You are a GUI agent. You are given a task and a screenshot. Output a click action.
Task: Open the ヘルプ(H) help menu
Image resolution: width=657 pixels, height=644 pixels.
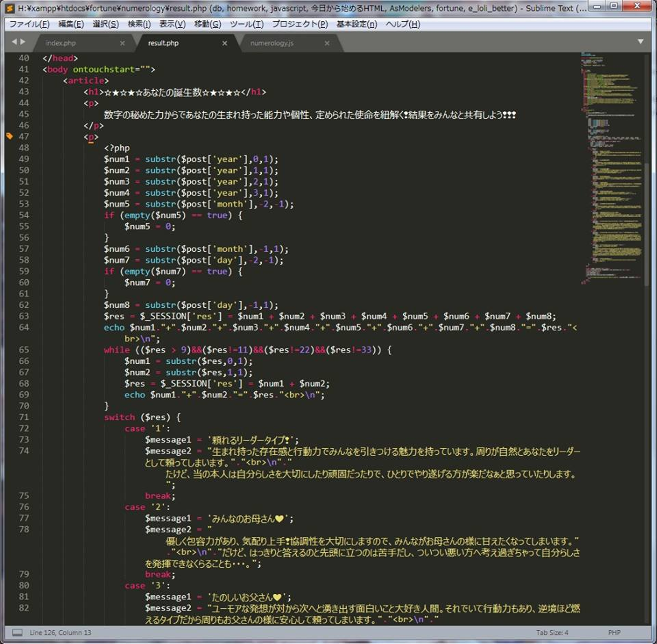402,24
